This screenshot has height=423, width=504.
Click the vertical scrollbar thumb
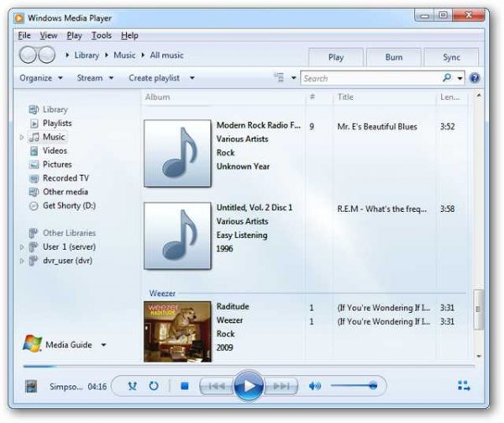point(478,309)
